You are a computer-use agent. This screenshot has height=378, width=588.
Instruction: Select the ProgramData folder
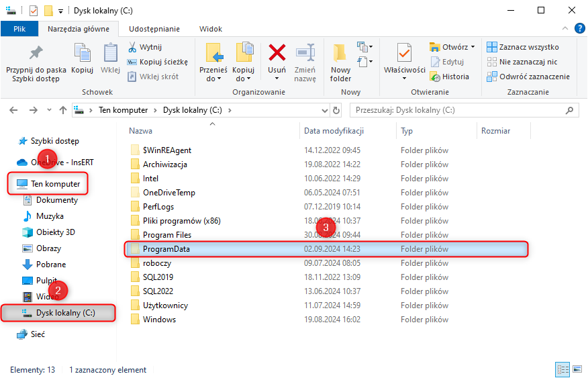coord(326,249)
